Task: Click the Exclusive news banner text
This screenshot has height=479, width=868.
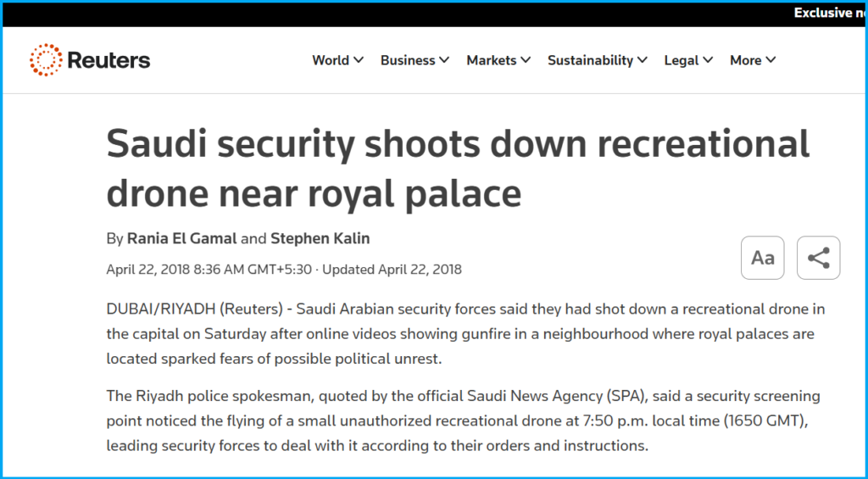Action: point(826,13)
